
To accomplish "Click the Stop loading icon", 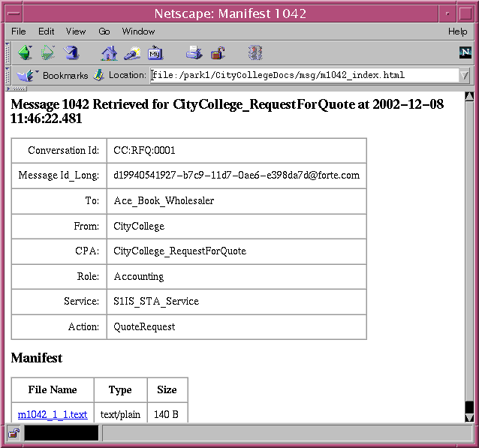I will click(x=255, y=53).
